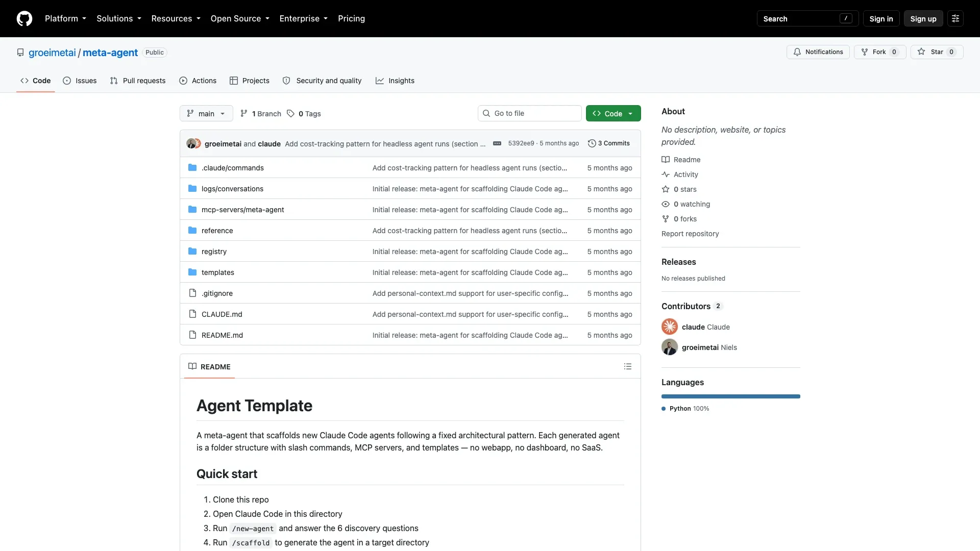Click the Python language color dot
This screenshot has width=980, height=551.
coord(664,409)
